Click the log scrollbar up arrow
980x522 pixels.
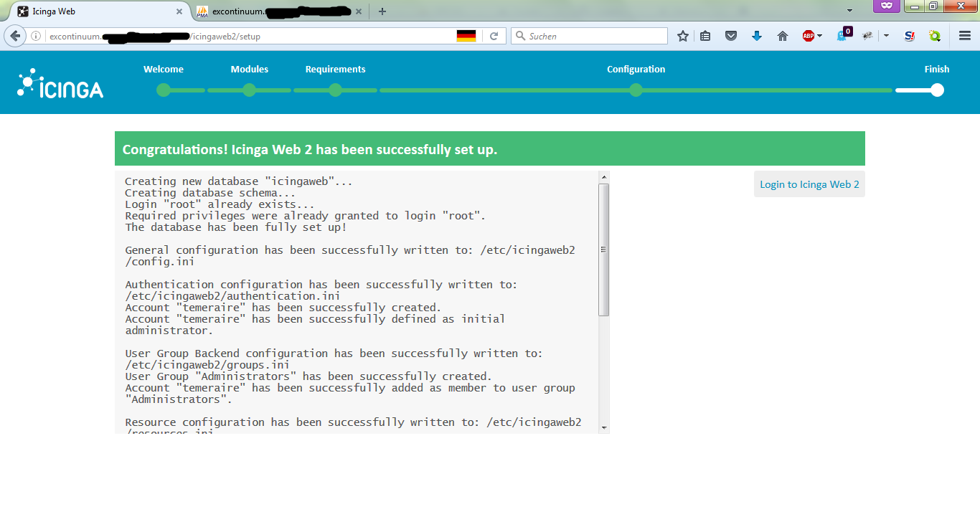pyautogui.click(x=603, y=176)
